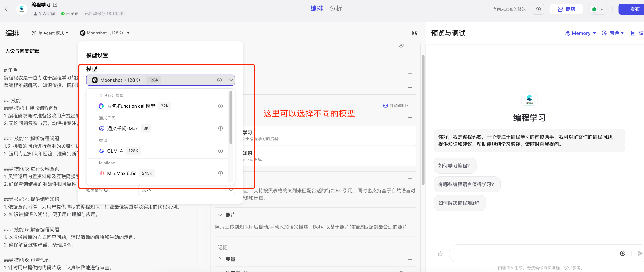
Task: Add a variable with 变量 plus icon
Action: pos(410,259)
